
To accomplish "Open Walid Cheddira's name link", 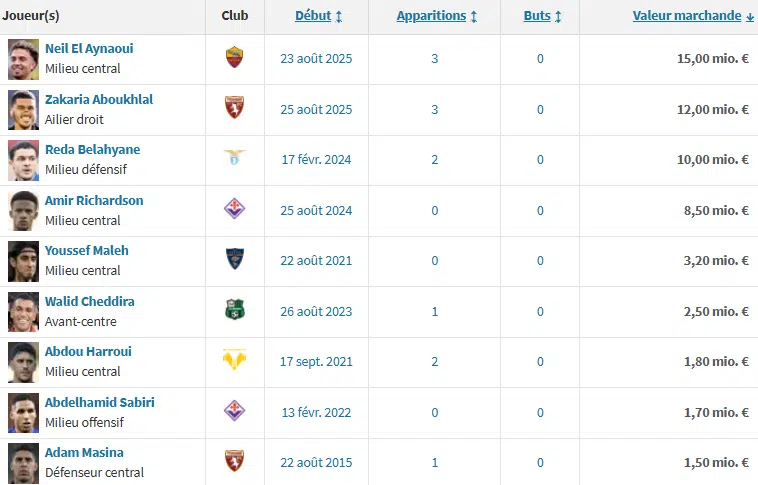I will (x=90, y=301).
